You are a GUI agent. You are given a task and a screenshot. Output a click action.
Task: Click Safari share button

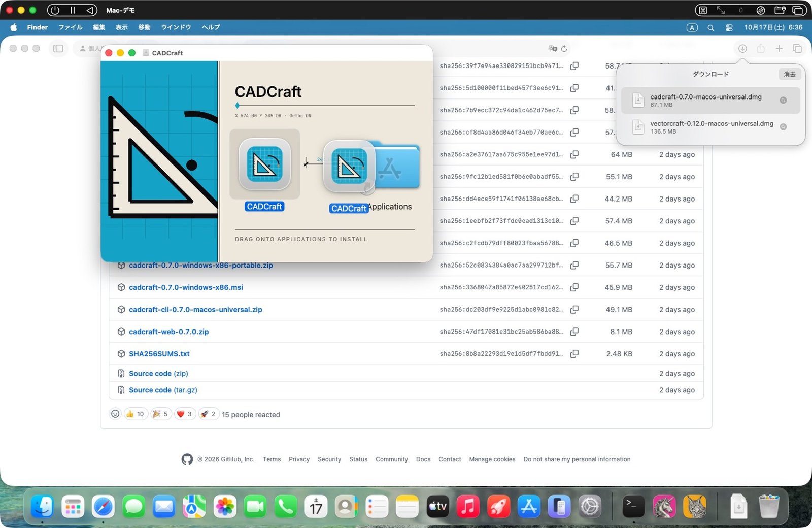click(760, 48)
